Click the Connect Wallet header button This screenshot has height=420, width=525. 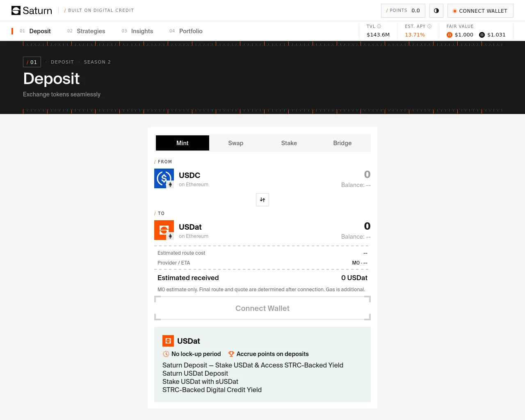click(480, 11)
